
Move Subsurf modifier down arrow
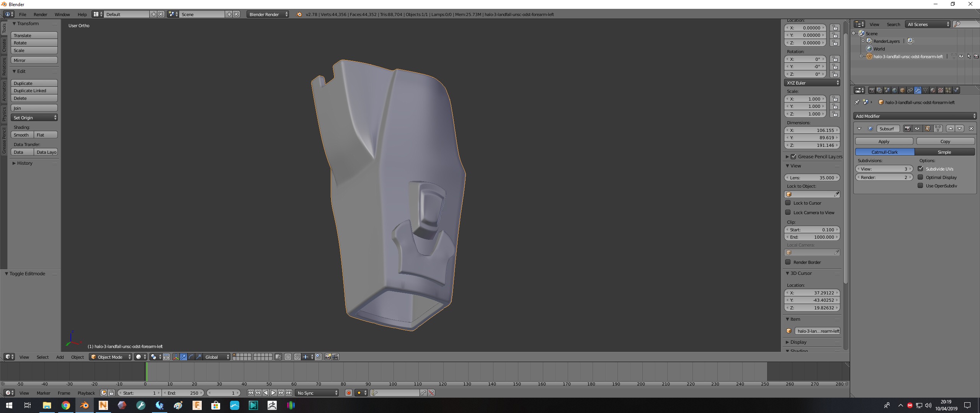tap(960, 128)
